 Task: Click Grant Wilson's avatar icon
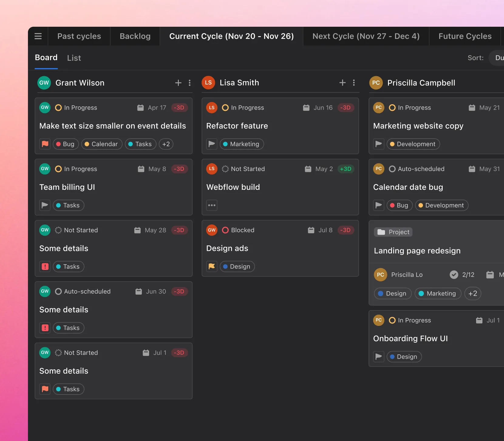(x=44, y=83)
